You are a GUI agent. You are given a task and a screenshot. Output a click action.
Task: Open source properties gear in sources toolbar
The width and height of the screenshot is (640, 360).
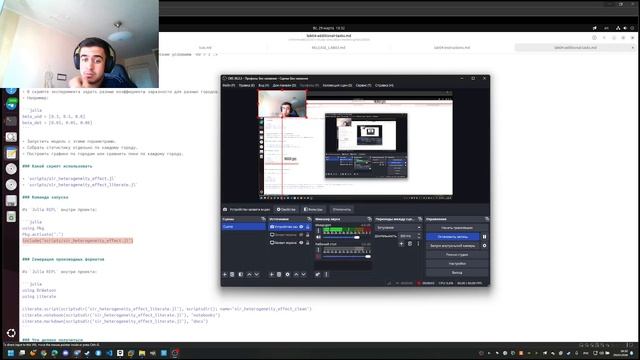(x=287, y=275)
